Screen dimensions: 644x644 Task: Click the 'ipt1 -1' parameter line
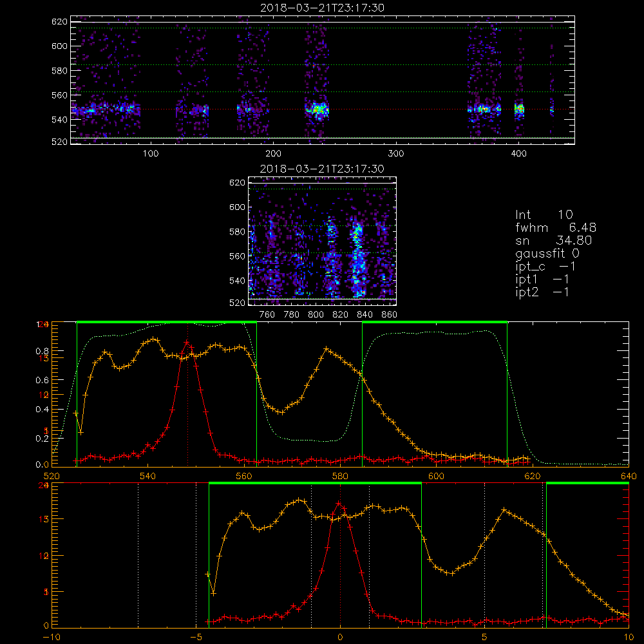click(x=542, y=279)
